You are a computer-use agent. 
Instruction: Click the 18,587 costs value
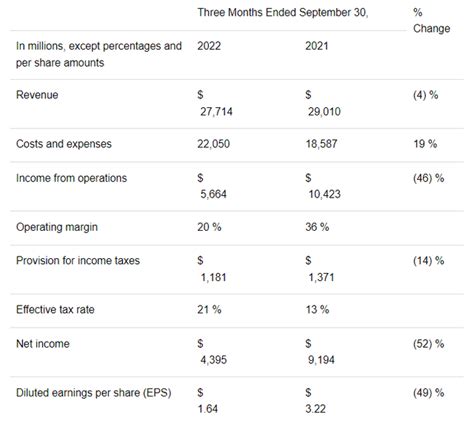tap(322, 144)
